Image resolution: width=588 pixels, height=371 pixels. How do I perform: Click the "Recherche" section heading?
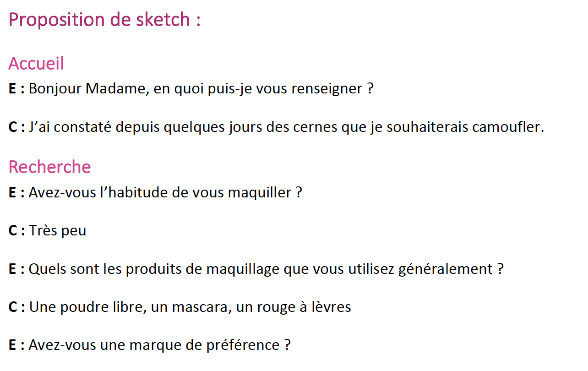(49, 167)
